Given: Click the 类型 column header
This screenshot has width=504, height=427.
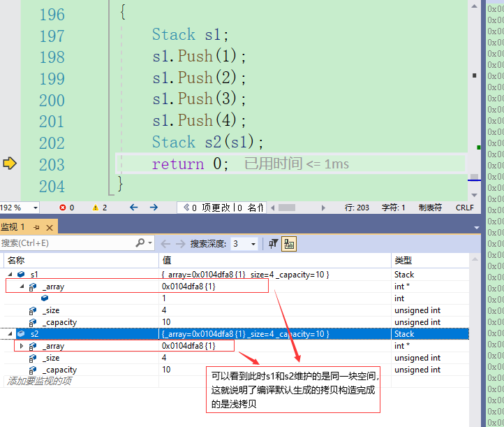Looking at the screenshot, I should point(430,260).
